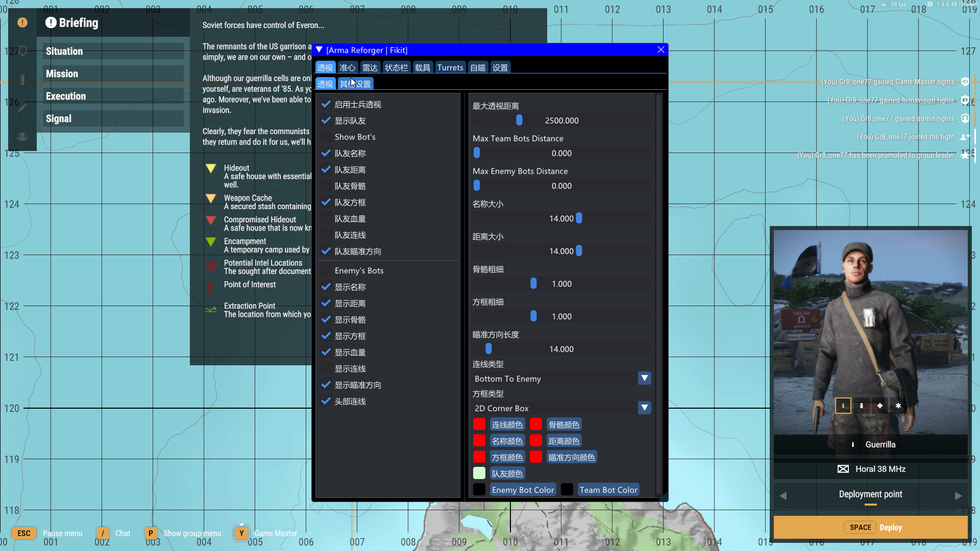The height and width of the screenshot is (551, 980).
Task: Open the Mission briefing section
Action: pos(113,73)
